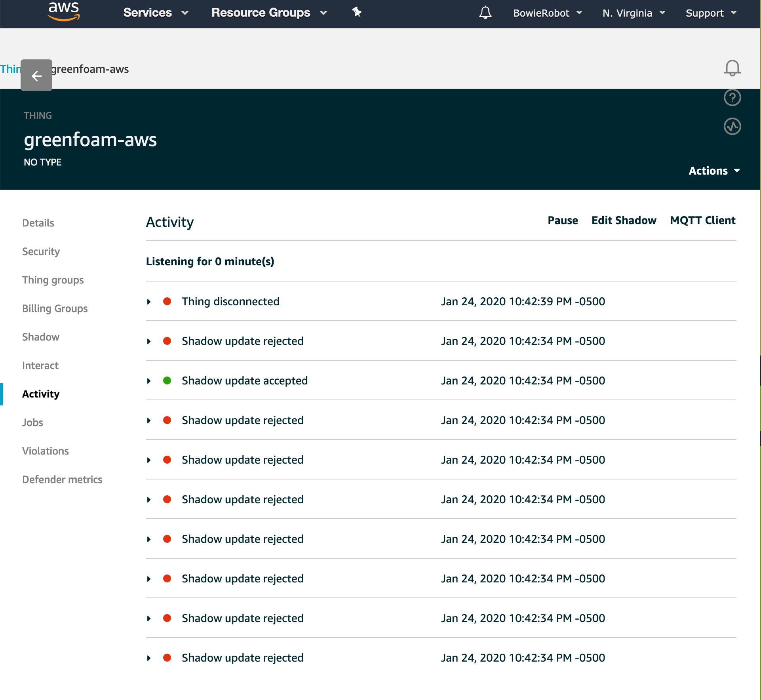Click the Listening for 0 minute(s) text

point(210,261)
